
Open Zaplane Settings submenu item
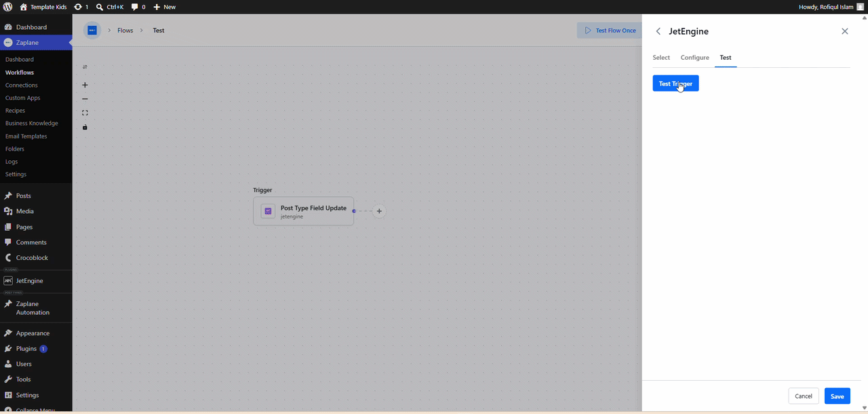[x=16, y=174]
